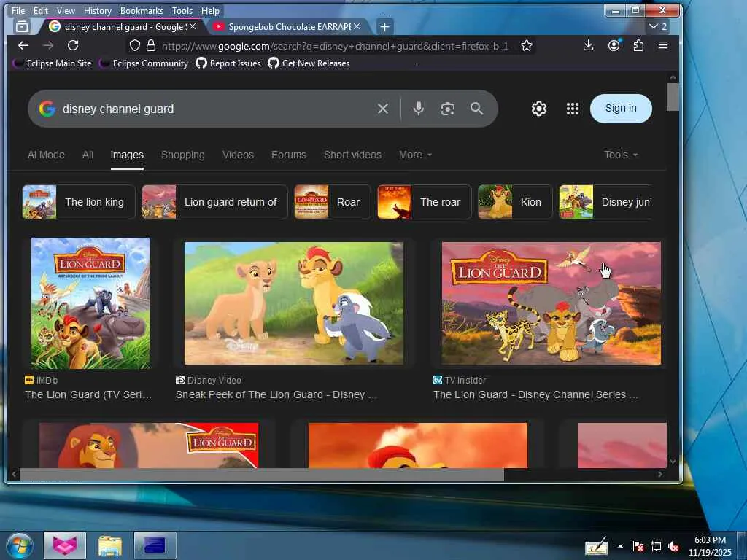
Task: Open Eclipse Community bookmark
Action: pos(144,63)
